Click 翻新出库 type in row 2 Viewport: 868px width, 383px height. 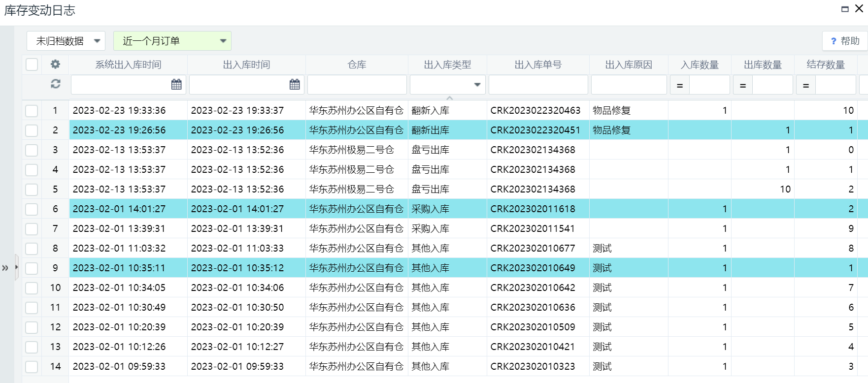point(431,130)
